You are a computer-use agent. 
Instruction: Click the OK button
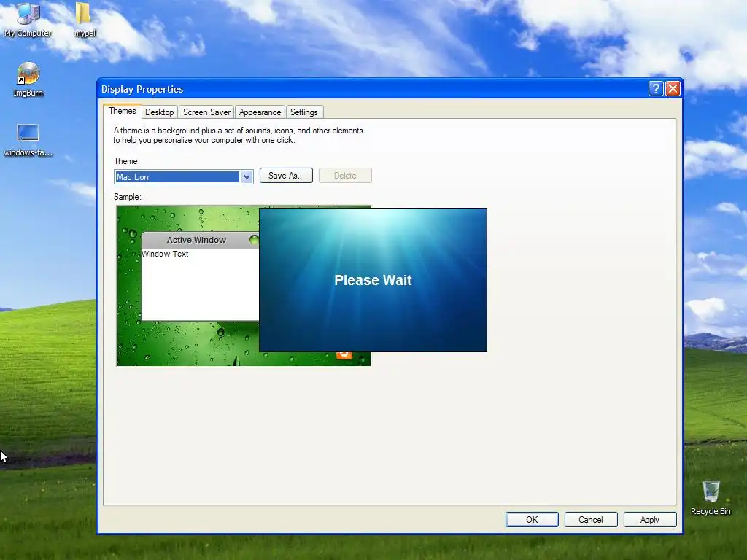tap(532, 519)
